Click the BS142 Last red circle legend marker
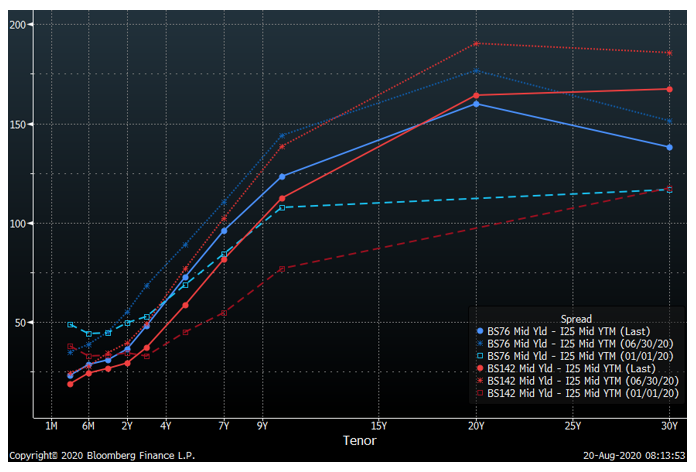 tap(481, 369)
